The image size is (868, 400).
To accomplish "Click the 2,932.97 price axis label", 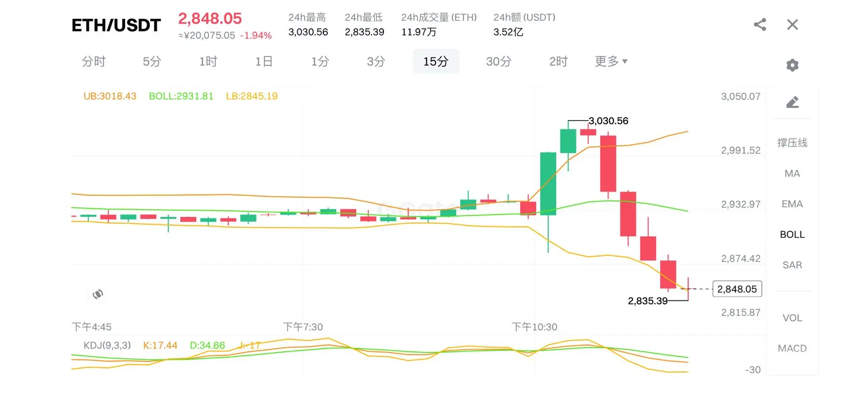I will pyautogui.click(x=740, y=204).
